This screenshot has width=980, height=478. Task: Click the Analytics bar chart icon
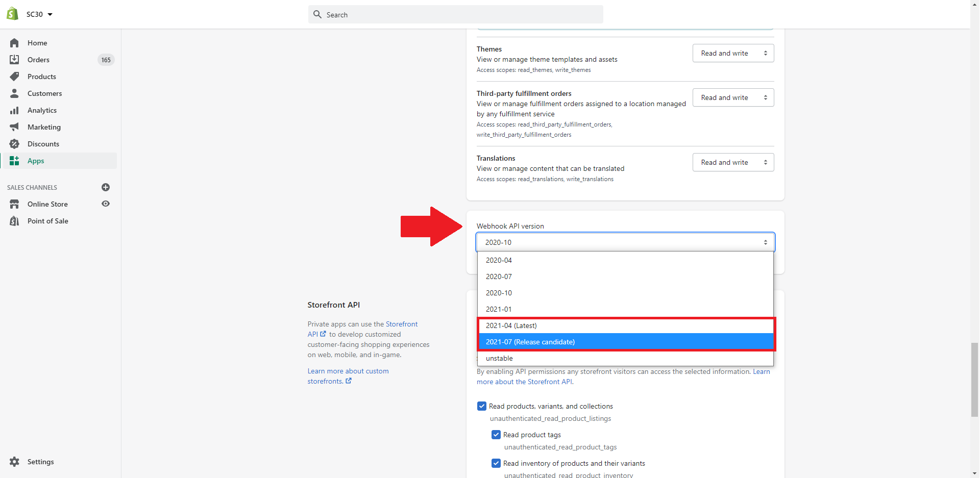(x=14, y=110)
